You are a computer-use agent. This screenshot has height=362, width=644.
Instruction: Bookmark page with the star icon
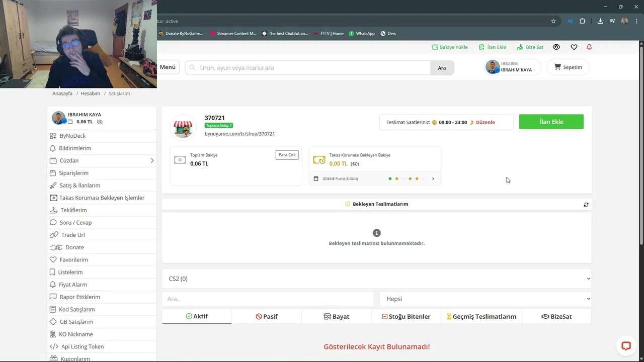(553, 21)
